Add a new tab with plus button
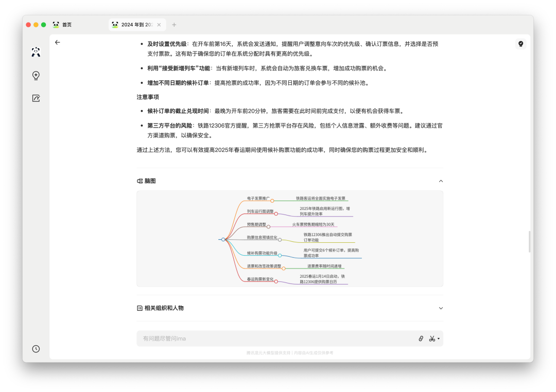Viewport: 556px width, 392px height. (x=174, y=25)
